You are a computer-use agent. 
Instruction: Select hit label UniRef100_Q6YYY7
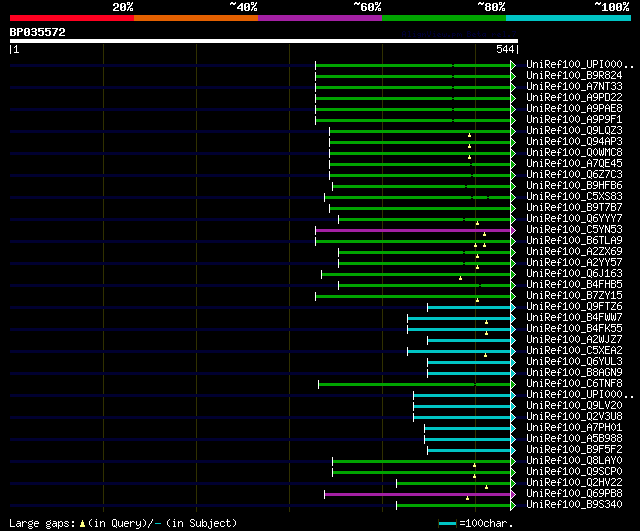pyautogui.click(x=574, y=219)
